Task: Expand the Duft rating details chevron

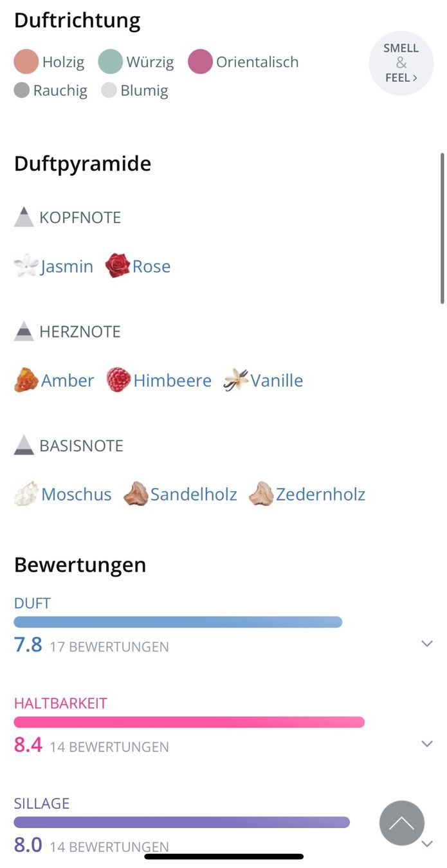Action: click(x=427, y=643)
